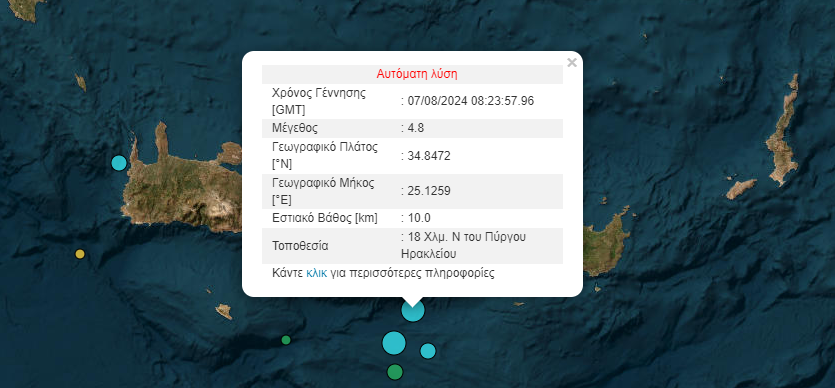The height and width of the screenshot is (388, 835).
Task: Select the cyan marker west of Crete
Action: [x=119, y=163]
